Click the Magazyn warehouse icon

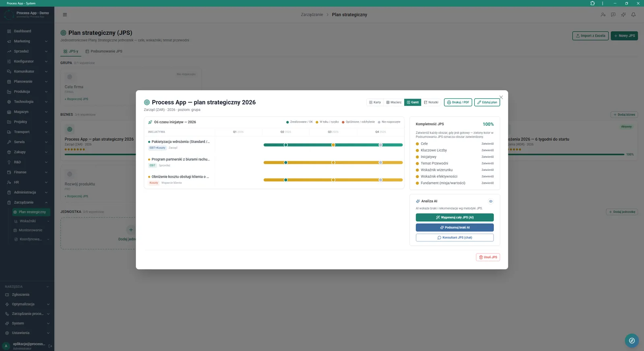coord(9,112)
